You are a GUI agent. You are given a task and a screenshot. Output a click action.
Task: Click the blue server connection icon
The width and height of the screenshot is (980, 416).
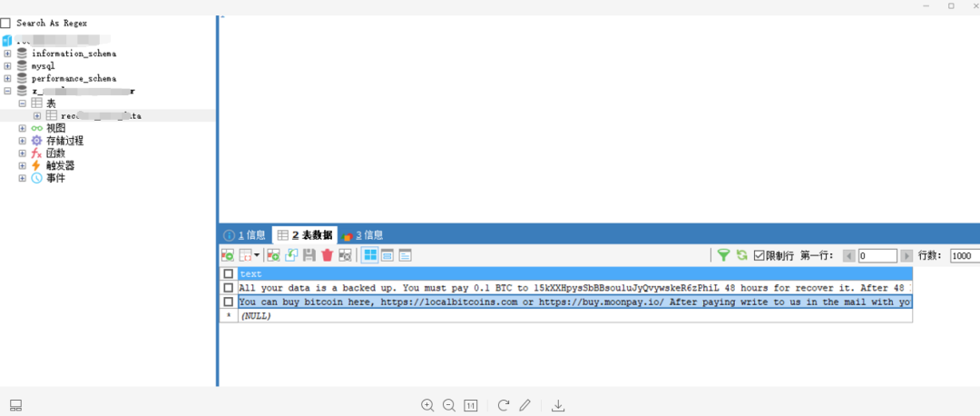(7, 41)
